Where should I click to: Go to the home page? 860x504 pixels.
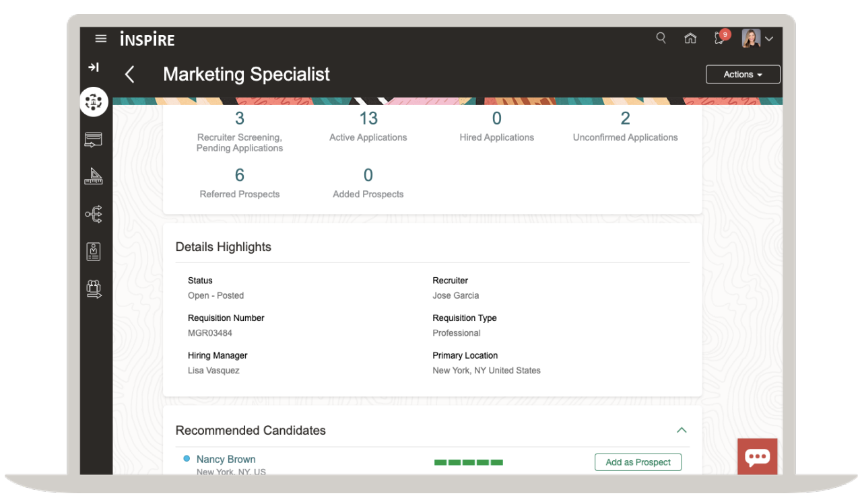[x=690, y=38]
